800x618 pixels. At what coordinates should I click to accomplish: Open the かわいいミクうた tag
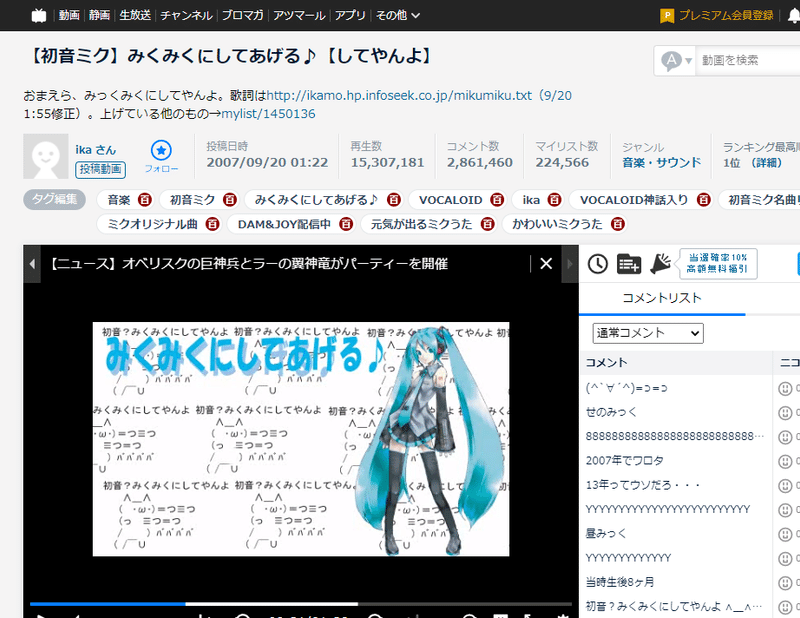tap(557, 225)
